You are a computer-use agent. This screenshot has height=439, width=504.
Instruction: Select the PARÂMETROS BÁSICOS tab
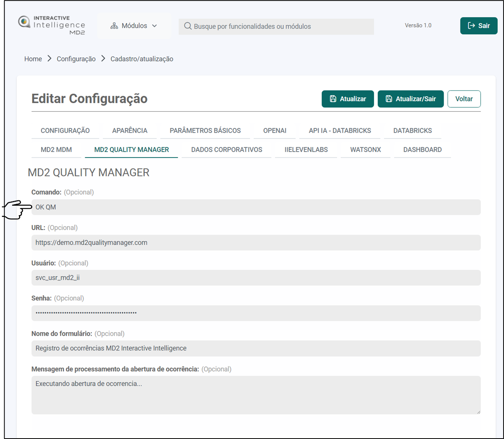pyautogui.click(x=205, y=131)
